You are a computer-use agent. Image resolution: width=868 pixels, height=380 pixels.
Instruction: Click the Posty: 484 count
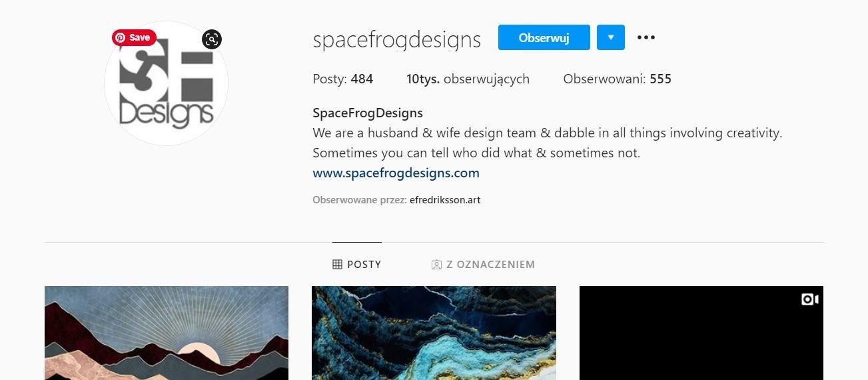(x=343, y=79)
